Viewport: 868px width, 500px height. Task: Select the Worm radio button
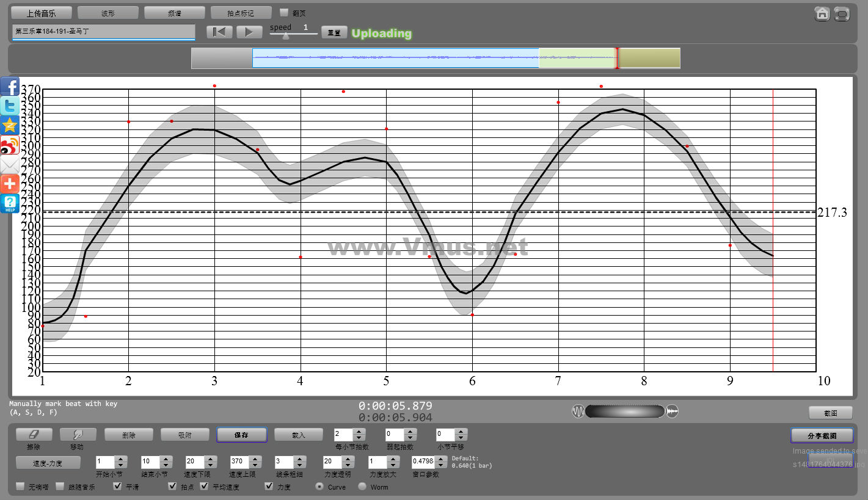point(362,487)
